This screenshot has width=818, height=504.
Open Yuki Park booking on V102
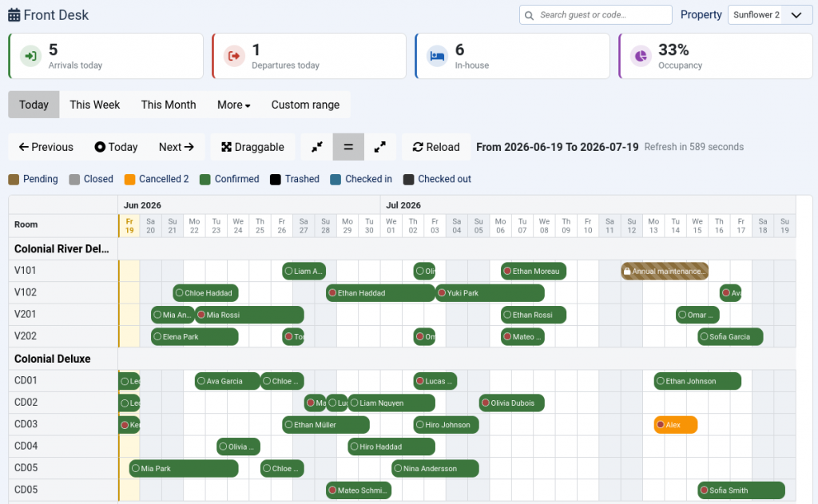coord(490,293)
